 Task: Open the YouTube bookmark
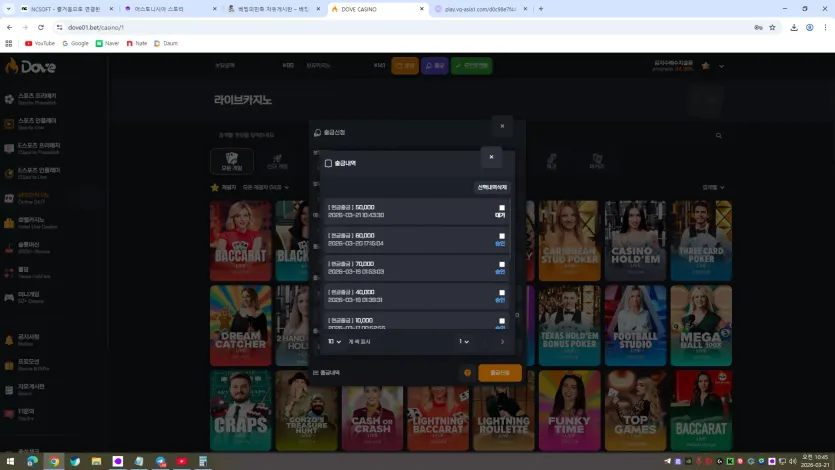(x=40, y=43)
